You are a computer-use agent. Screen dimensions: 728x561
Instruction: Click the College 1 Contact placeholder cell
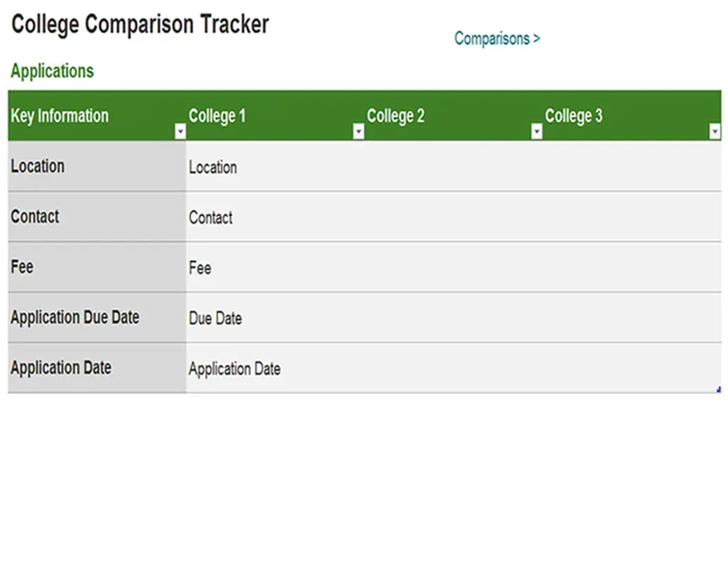coord(210,218)
